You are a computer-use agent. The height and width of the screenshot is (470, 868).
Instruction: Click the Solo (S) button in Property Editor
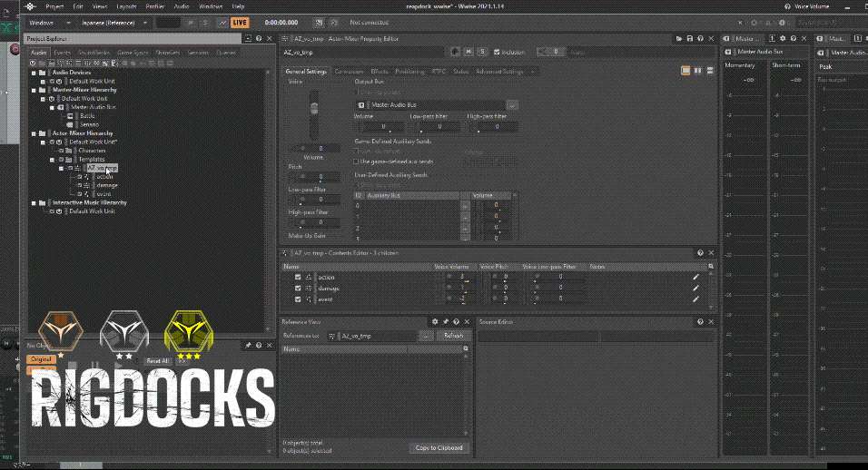coord(482,52)
